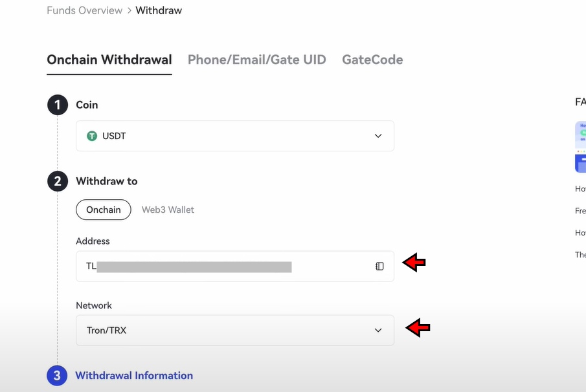Click the step 2 Withdraw to circle indicator
586x392 pixels.
pos(57,181)
